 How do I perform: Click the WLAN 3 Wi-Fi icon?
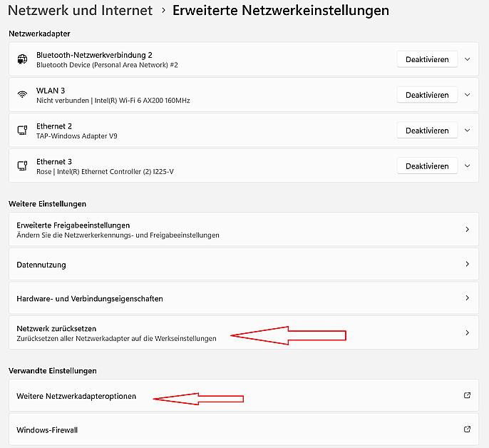click(x=22, y=94)
